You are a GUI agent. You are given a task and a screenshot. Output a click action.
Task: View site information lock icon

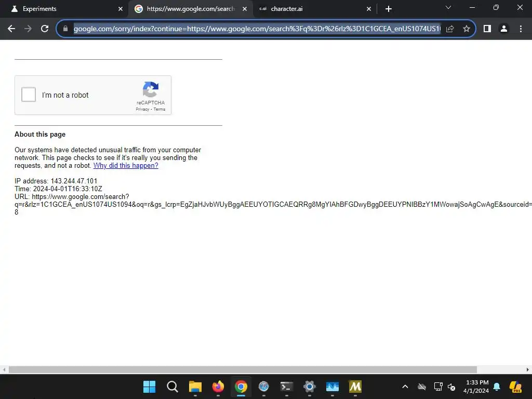point(65,29)
